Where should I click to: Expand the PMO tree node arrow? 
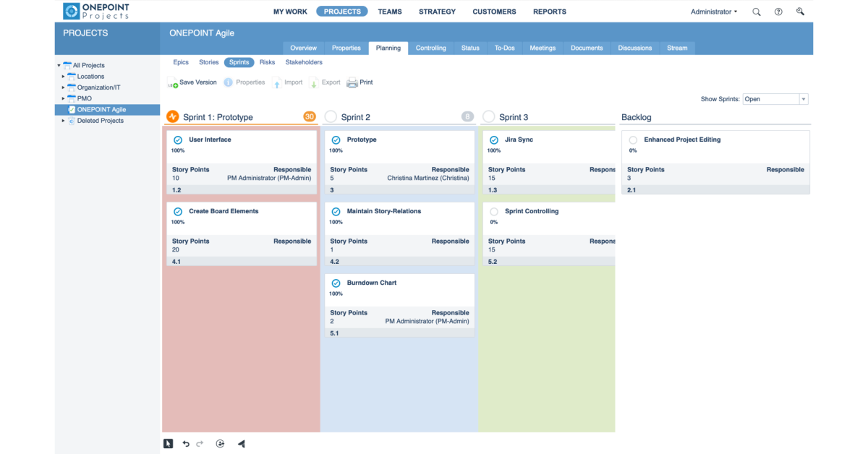(x=64, y=98)
